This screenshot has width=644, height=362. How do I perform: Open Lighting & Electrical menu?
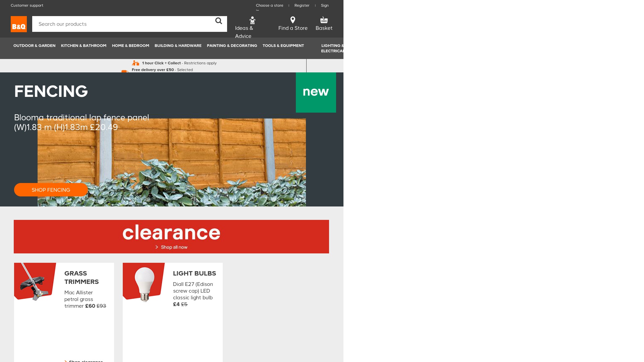tap(332, 48)
